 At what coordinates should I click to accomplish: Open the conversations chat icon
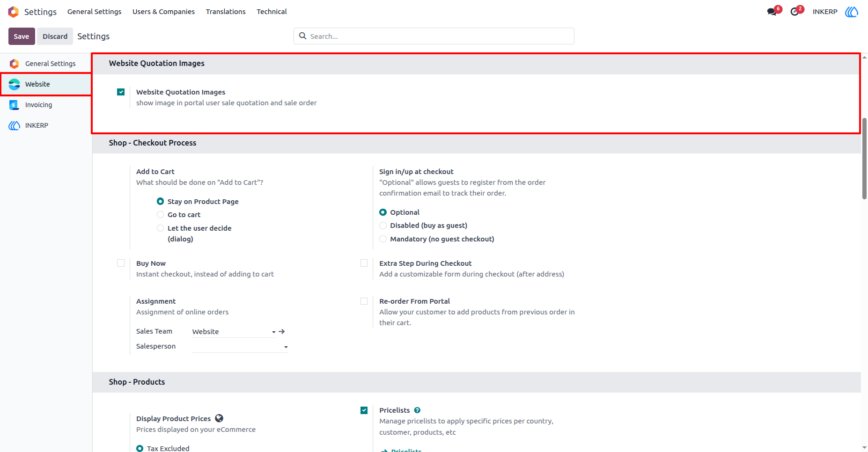click(772, 12)
